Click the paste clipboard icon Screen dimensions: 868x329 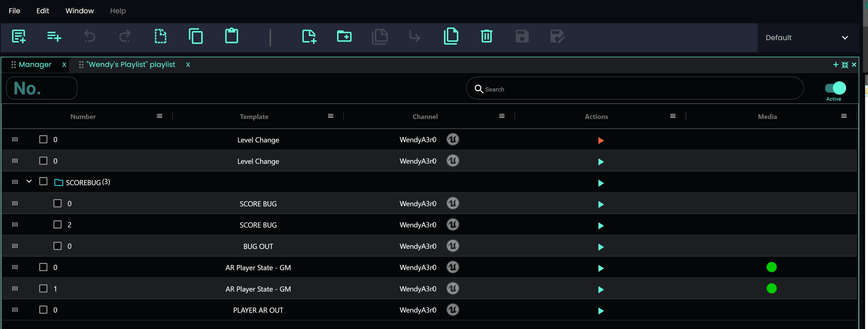(231, 36)
